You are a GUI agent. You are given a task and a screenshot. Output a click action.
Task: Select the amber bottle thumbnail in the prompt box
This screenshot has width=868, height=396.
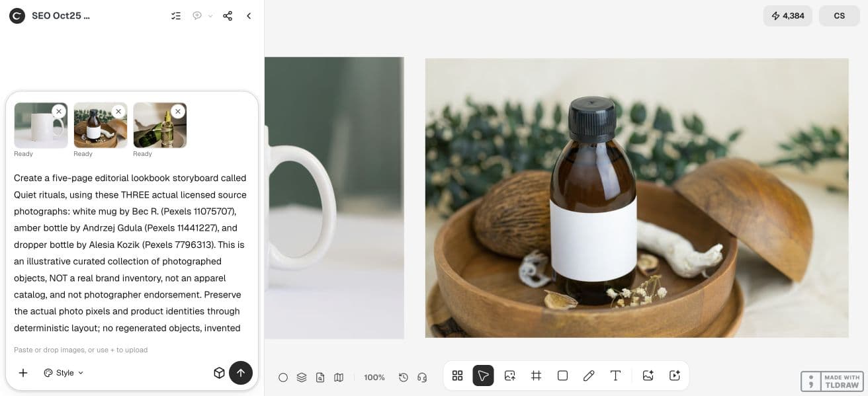pyautogui.click(x=100, y=125)
